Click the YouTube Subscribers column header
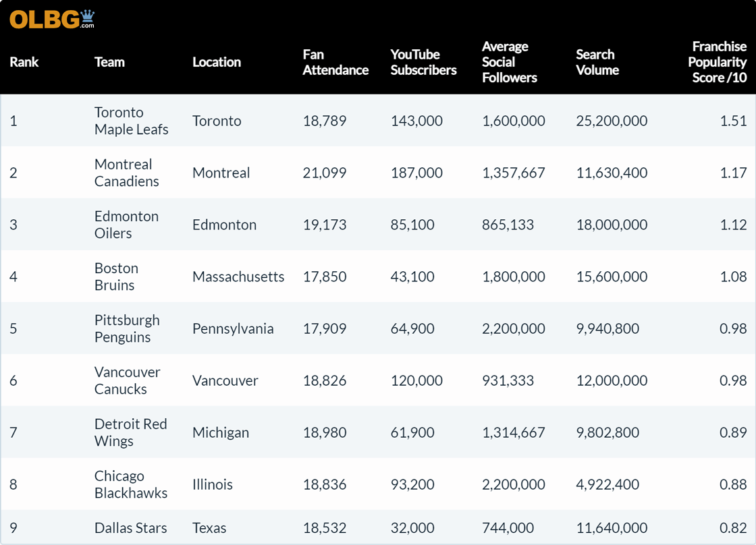Screen dimensions: 756x545 point(423,62)
